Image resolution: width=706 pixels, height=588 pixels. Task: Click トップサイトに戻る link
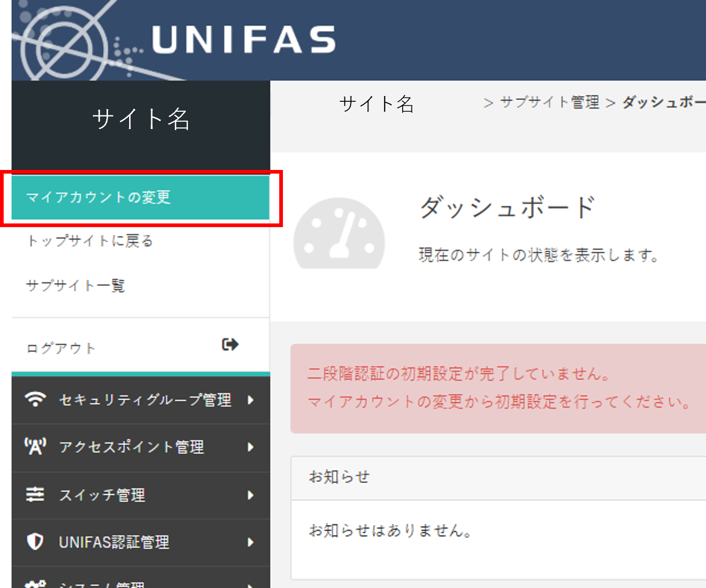click(x=89, y=241)
